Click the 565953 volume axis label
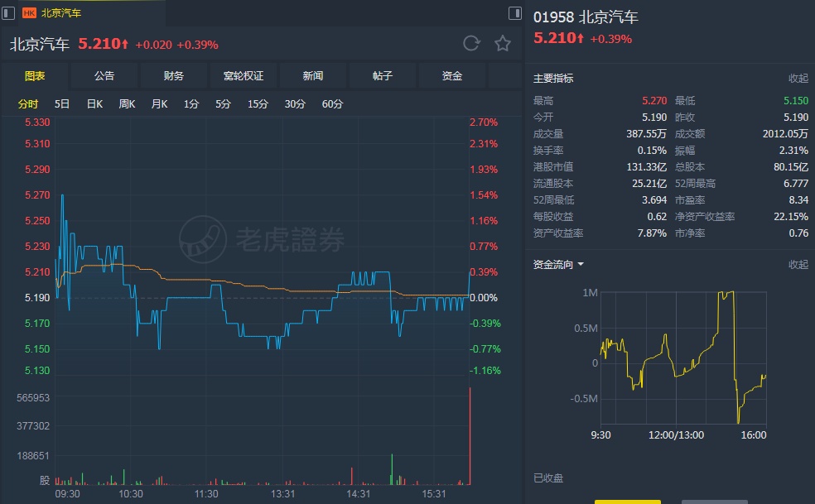Screen dimensions: 815x504 pyautogui.click(x=33, y=398)
